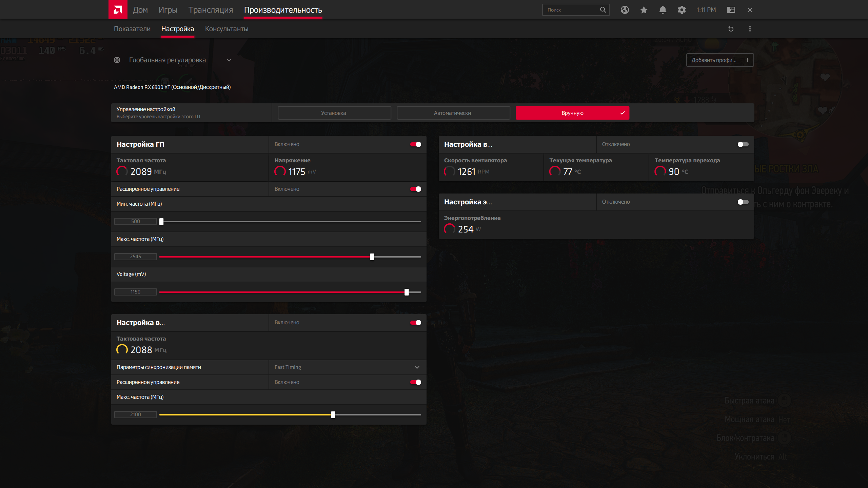Image resolution: width=868 pixels, height=488 pixels.
Task: Click the sidebar layout toggle icon
Action: 731,10
